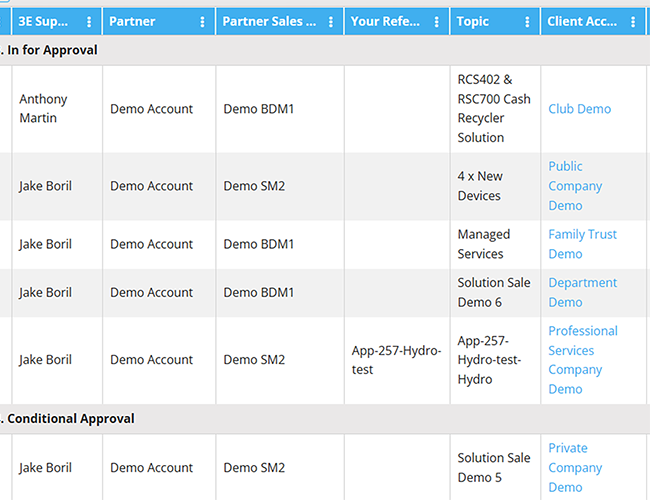Open the Private Company Demo link

click(575, 468)
